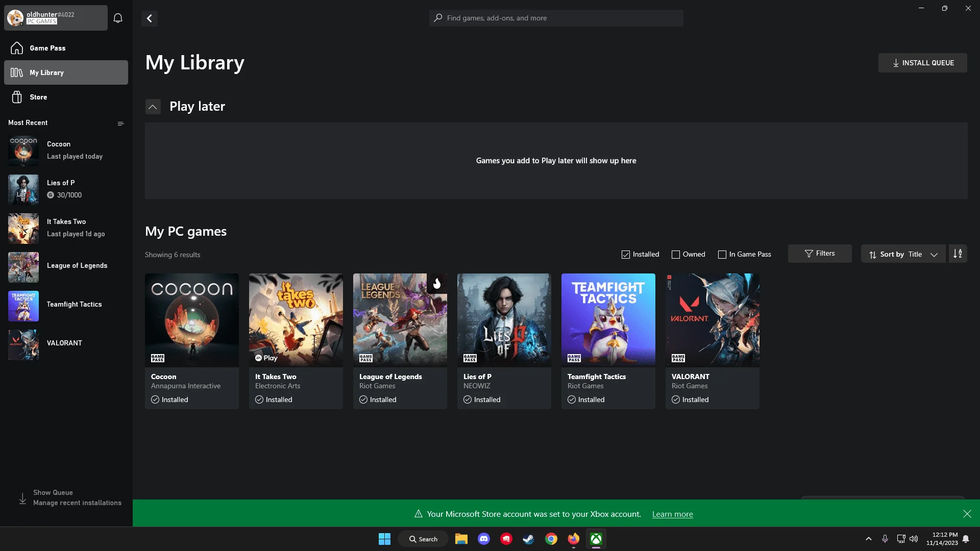Open the Sort by Title dropdown

(903, 254)
